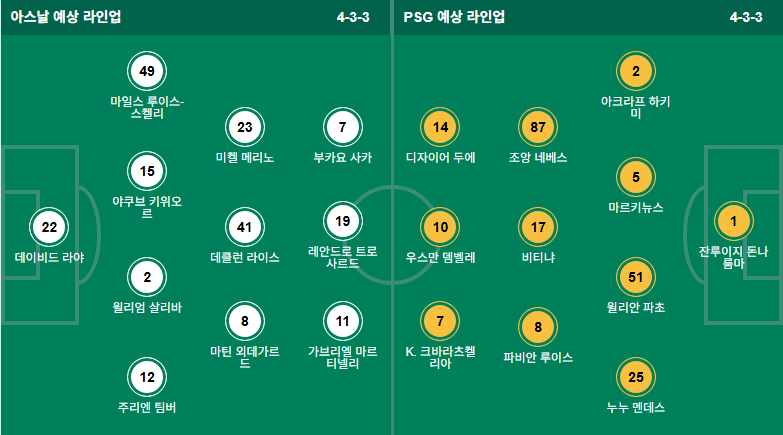This screenshot has width=783, height=435.
Task: Select Declan Rice badge number 41
Action: (x=245, y=227)
